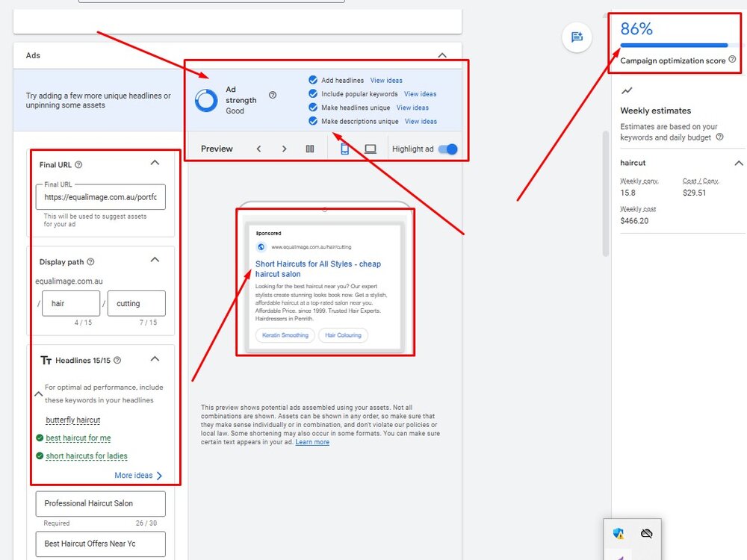Screen dimensions: 747x560
Task: Collapse the Ads section chevron
Action: tap(442, 55)
